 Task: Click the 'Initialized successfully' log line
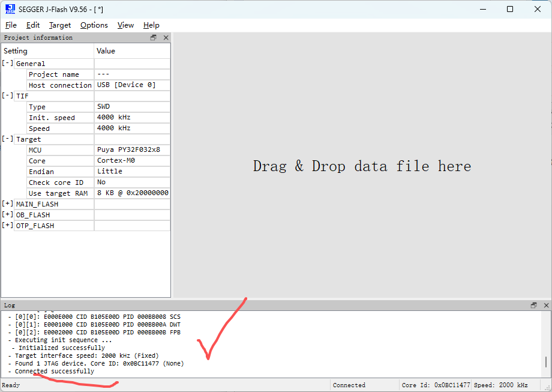pyautogui.click(x=58, y=348)
